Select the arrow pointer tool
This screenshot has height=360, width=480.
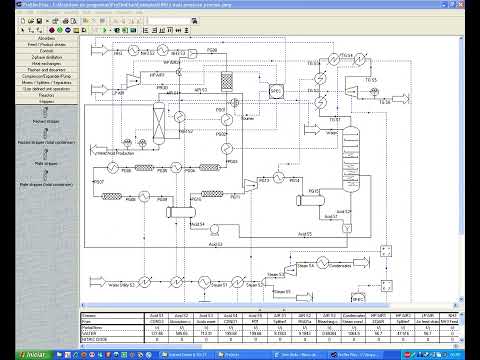tap(23, 30)
